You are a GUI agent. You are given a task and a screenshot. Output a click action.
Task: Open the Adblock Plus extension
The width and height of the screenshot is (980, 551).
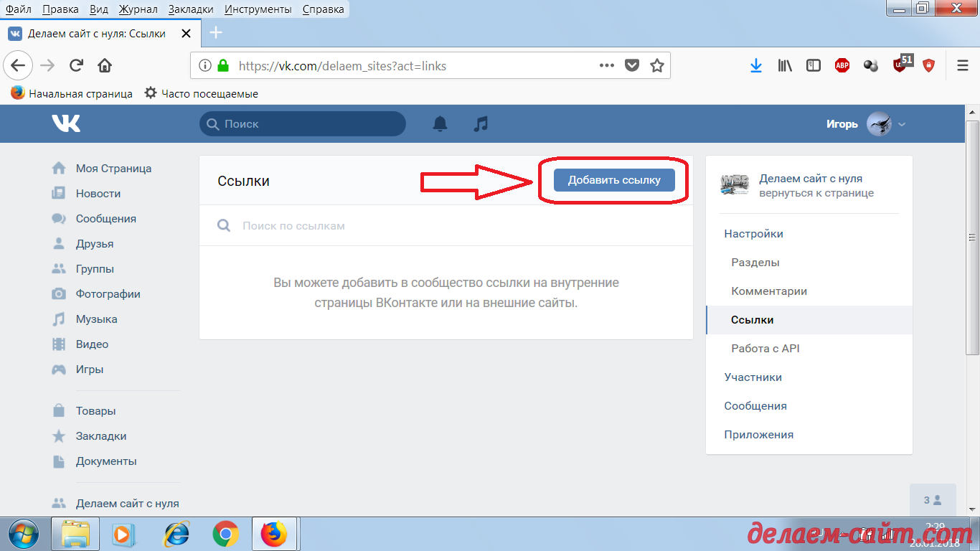click(x=842, y=66)
